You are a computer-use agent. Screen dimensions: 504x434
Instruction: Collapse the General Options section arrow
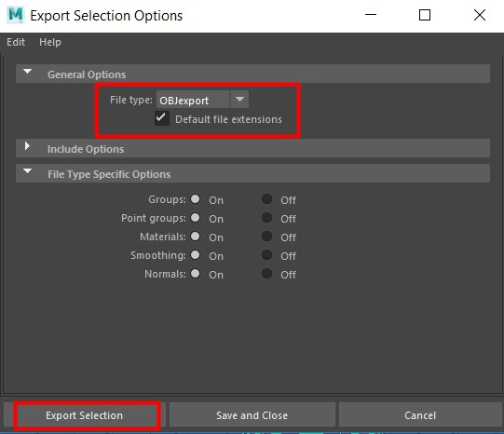click(28, 72)
